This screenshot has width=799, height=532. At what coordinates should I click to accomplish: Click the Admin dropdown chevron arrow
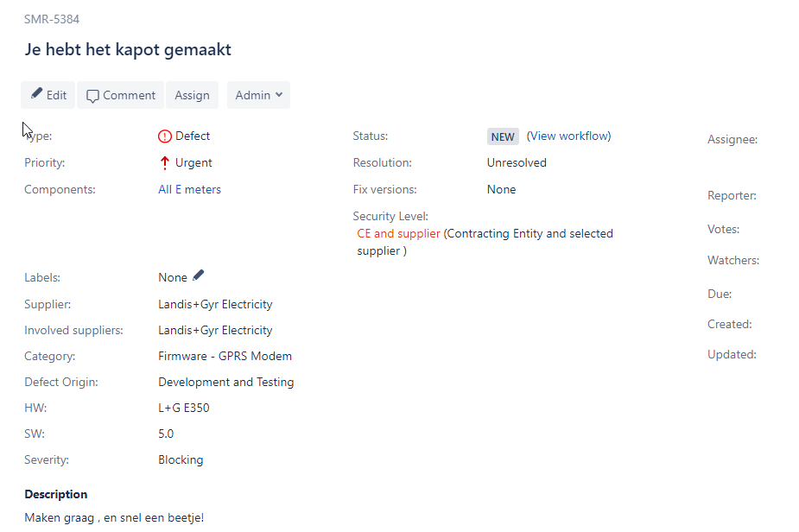[279, 95]
